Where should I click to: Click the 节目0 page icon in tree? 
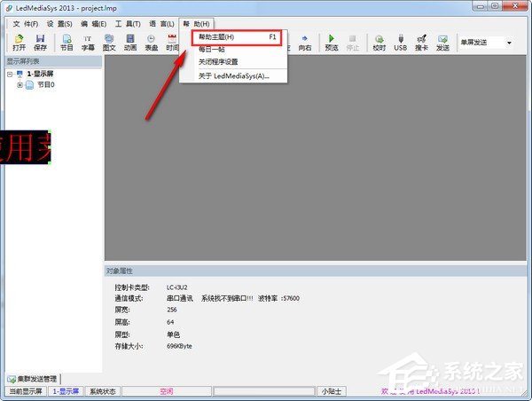[x=30, y=85]
